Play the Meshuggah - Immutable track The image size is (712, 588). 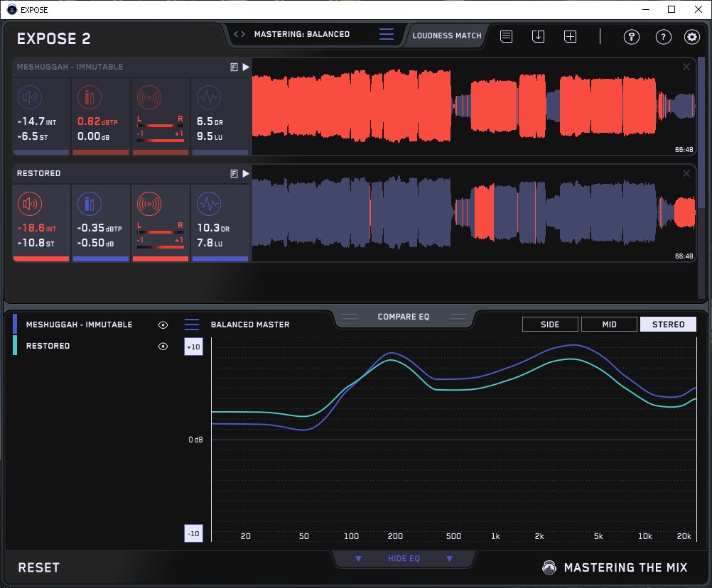pyautogui.click(x=246, y=67)
